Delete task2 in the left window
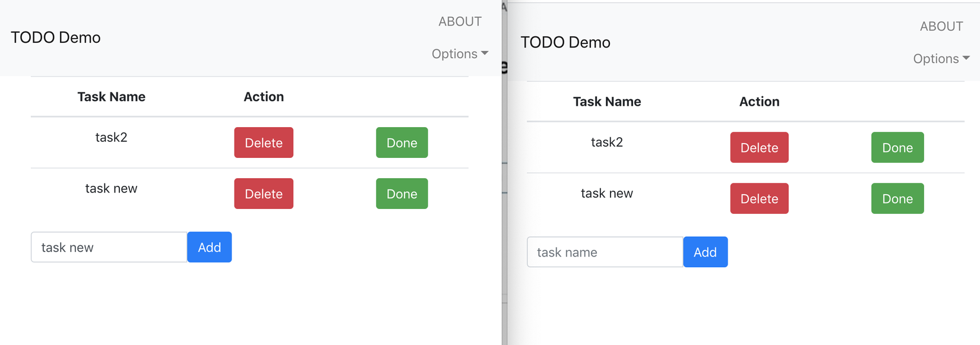The width and height of the screenshot is (980, 345). 264,143
